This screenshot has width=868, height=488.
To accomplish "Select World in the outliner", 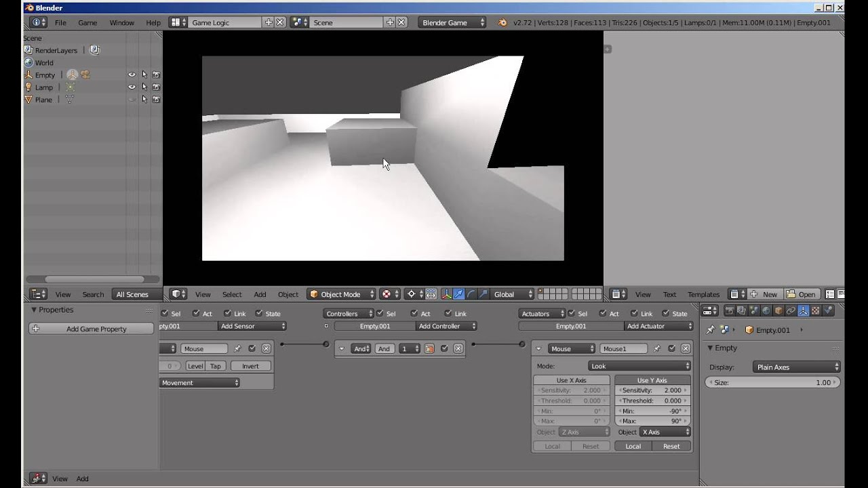I will click(44, 62).
